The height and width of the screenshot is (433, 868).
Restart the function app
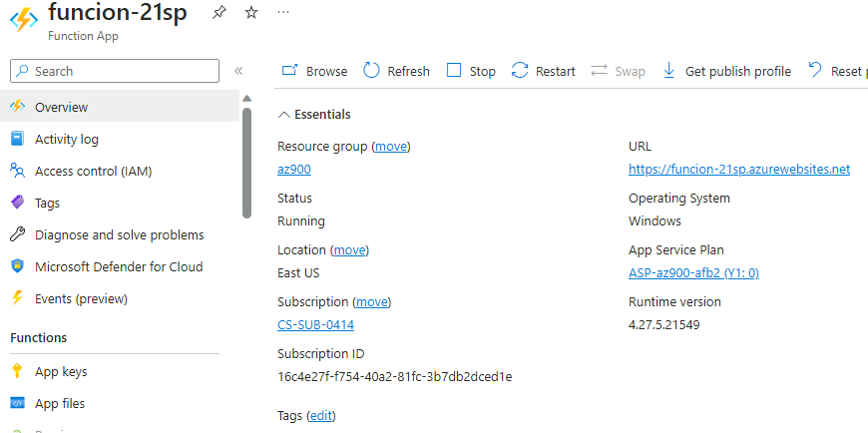point(544,71)
